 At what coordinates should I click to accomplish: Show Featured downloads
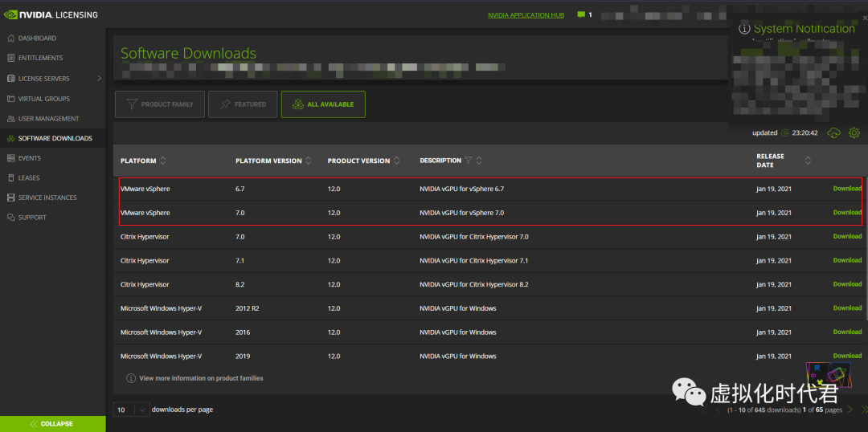point(243,104)
